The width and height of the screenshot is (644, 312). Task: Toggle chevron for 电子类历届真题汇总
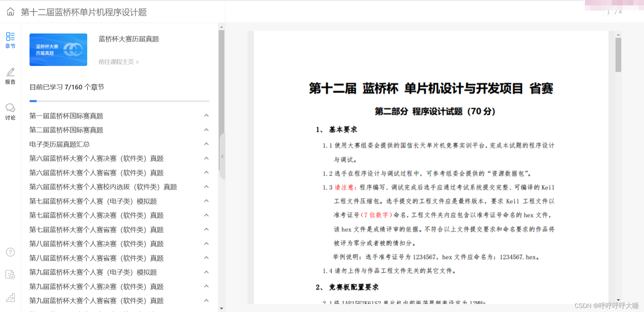click(x=207, y=144)
